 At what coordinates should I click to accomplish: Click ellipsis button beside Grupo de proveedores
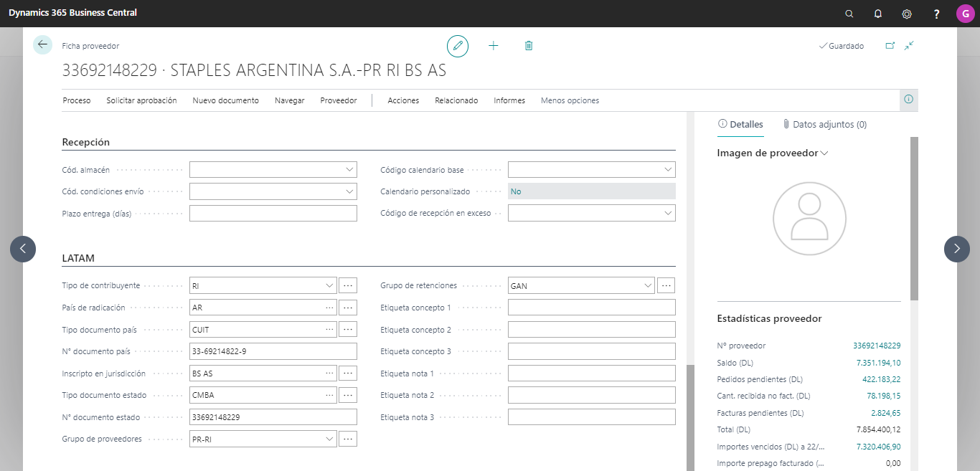348,439
